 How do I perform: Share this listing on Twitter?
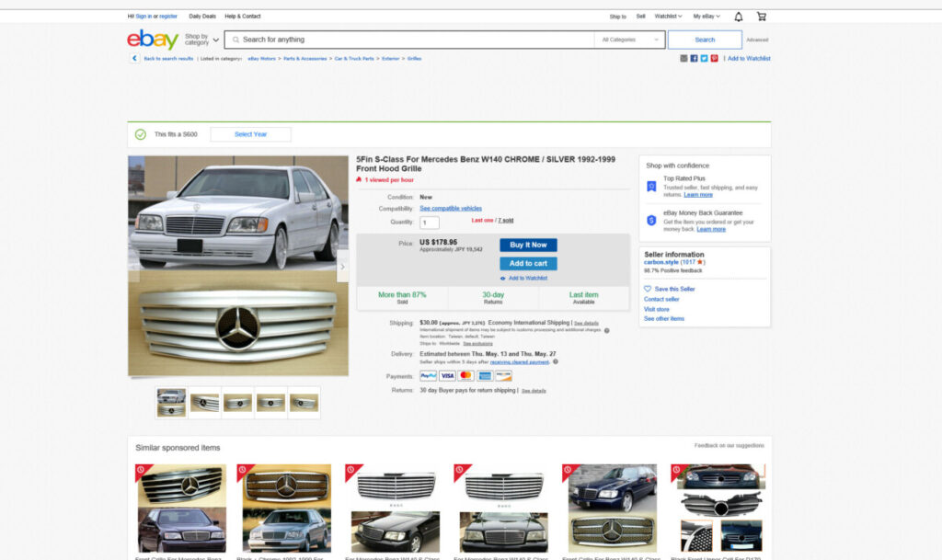[x=704, y=58]
